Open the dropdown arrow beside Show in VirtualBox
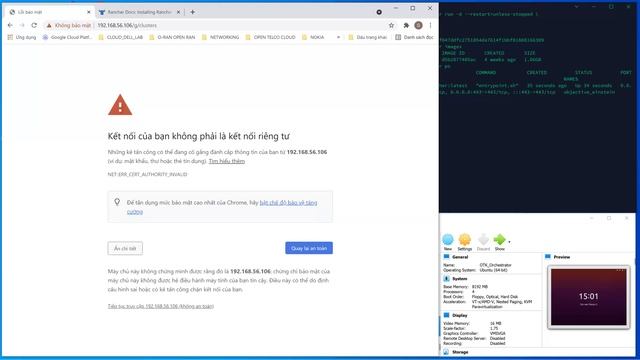Image resolution: width=640 pixels, height=360 pixels. [509, 242]
